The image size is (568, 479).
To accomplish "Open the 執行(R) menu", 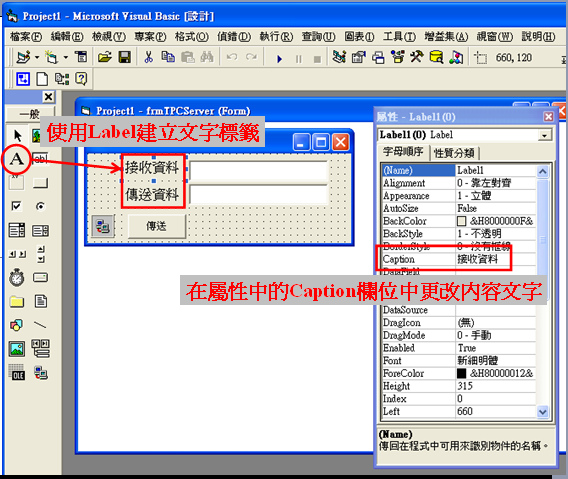I will click(276, 37).
